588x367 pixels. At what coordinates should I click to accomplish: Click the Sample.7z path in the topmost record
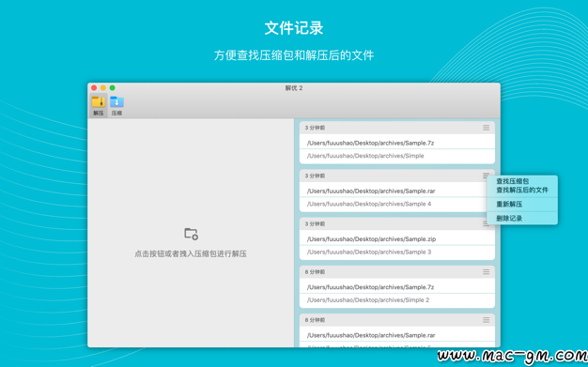[370, 143]
